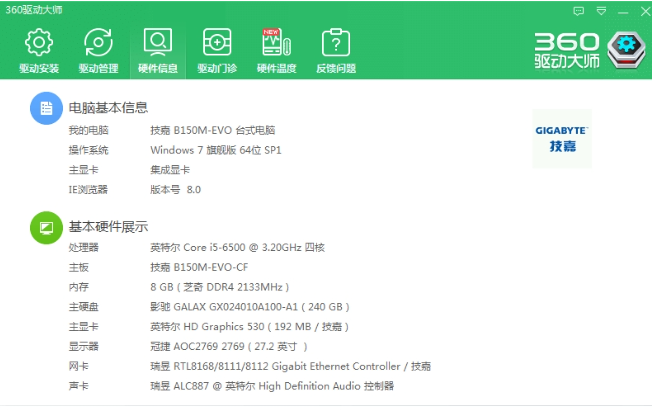Click the 显示器 label
Screen dimensions: 652x410
click(x=84, y=346)
